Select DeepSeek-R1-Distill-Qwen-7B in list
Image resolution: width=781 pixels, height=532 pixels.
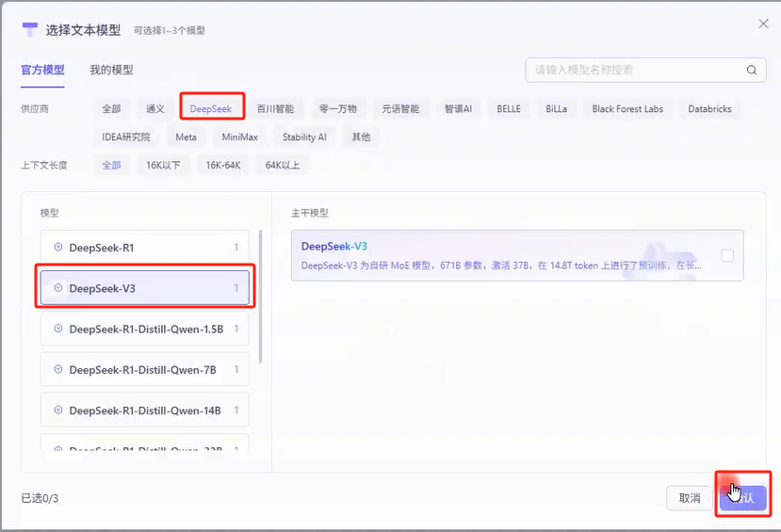click(144, 370)
